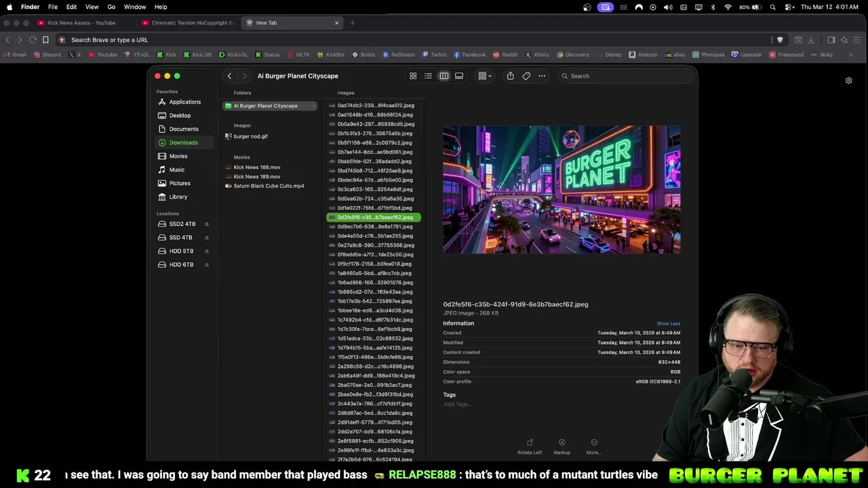Click the Brave Shields icon

click(x=780, y=40)
